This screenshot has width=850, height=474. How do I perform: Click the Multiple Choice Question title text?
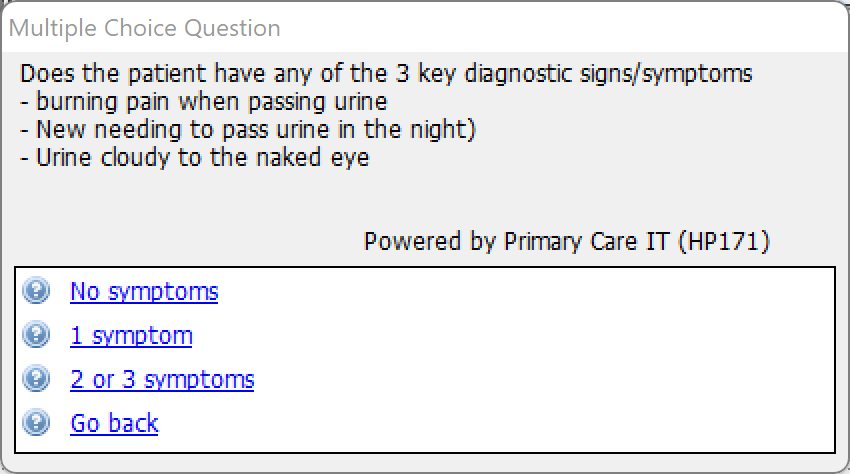[x=145, y=28]
